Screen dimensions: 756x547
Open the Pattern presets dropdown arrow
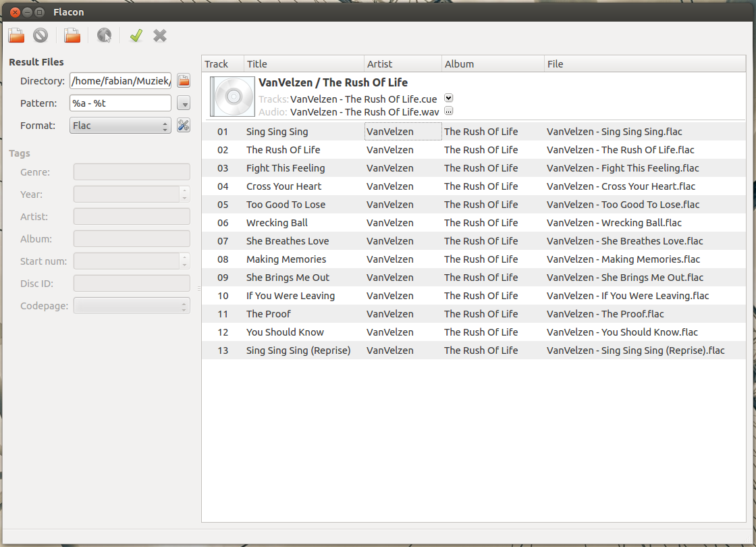click(184, 103)
